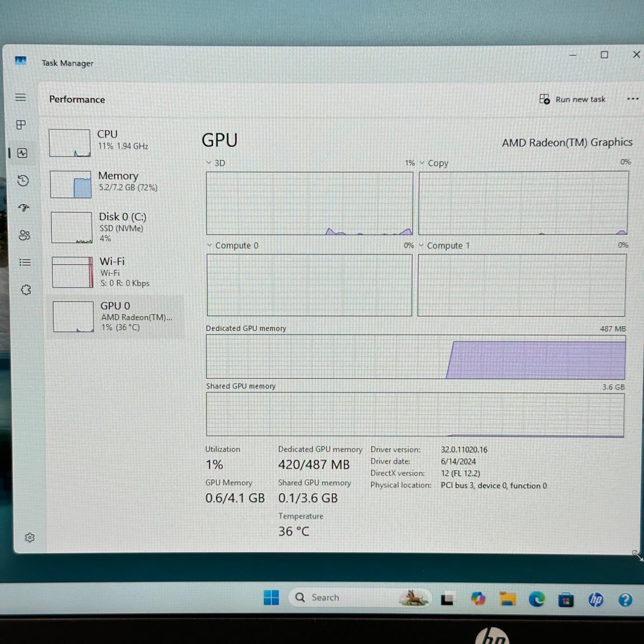Click the taskbar Search box

coord(360,597)
